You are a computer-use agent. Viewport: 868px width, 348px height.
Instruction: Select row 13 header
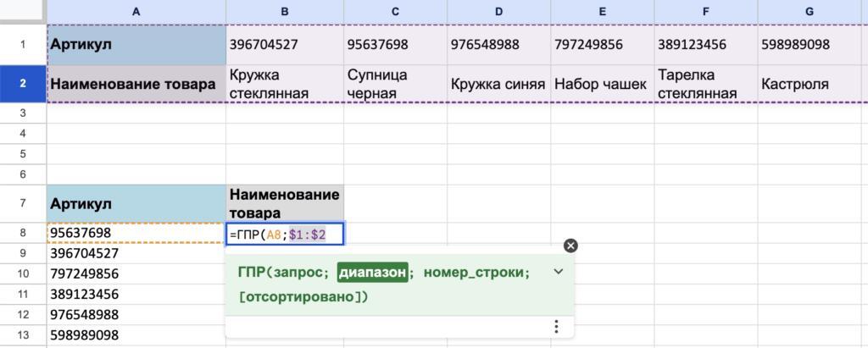tap(23, 335)
